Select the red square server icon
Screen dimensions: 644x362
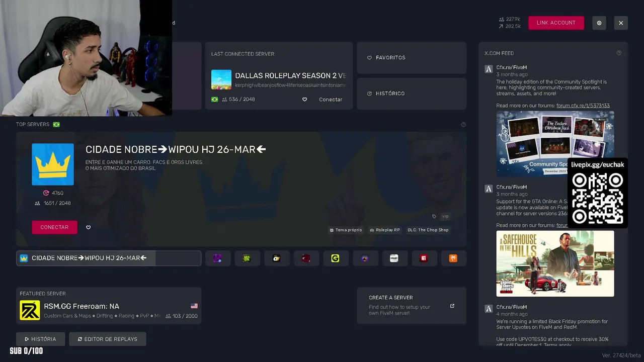click(424, 258)
